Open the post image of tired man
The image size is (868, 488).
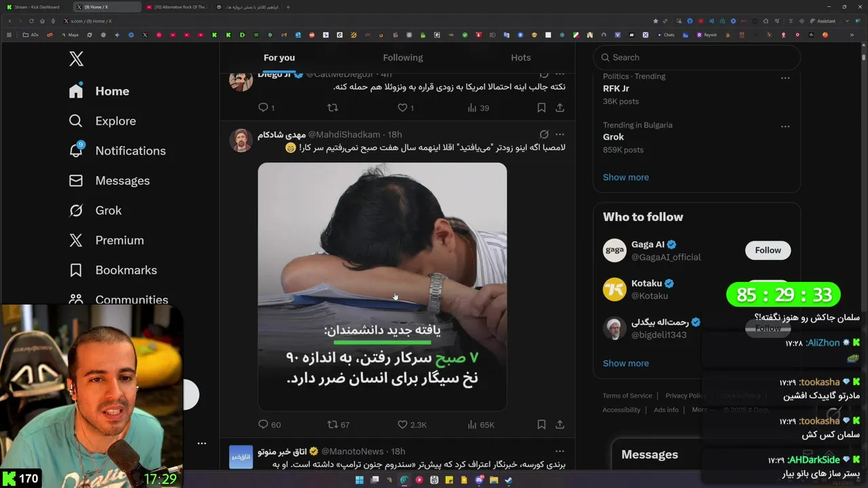coord(382,286)
